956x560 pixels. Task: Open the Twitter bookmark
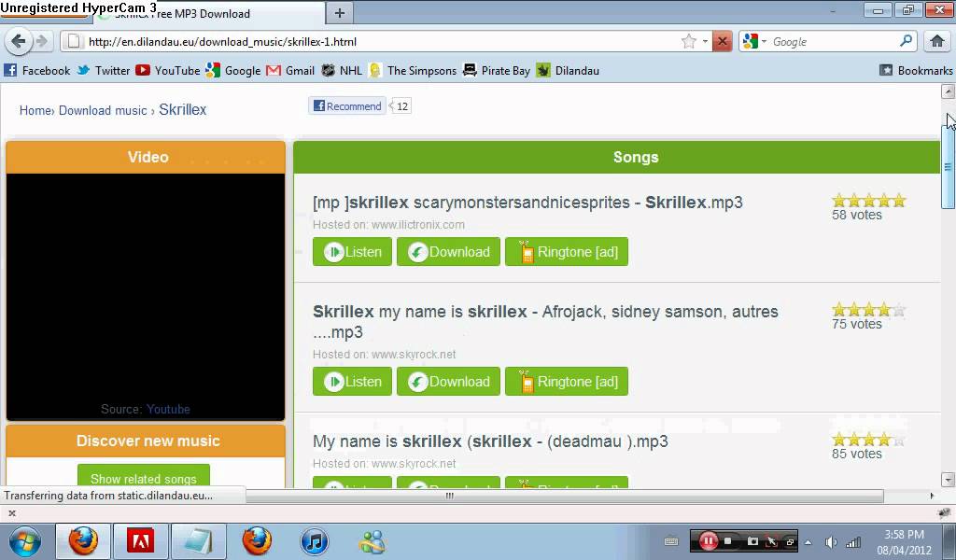pyautogui.click(x=104, y=71)
